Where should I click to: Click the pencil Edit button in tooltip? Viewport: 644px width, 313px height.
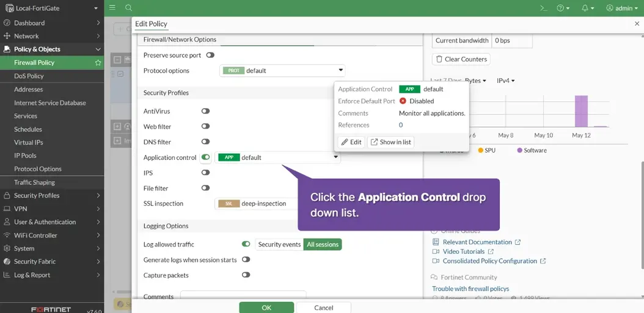pos(351,142)
